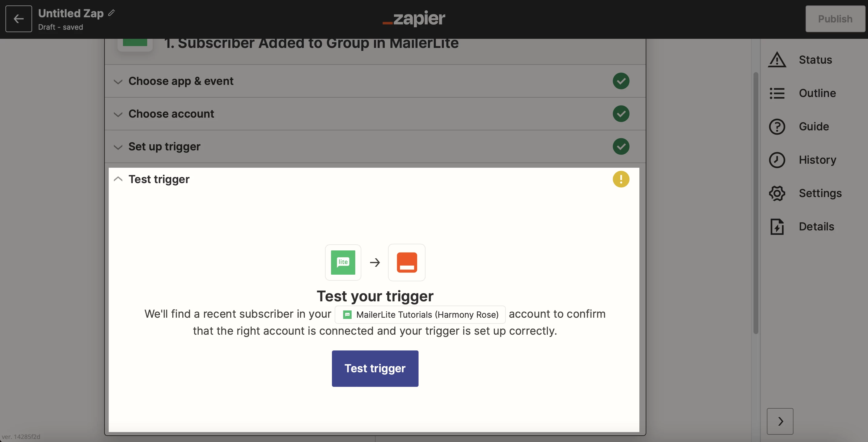
Task: Click the Draft - saved status text
Action: [x=61, y=27]
